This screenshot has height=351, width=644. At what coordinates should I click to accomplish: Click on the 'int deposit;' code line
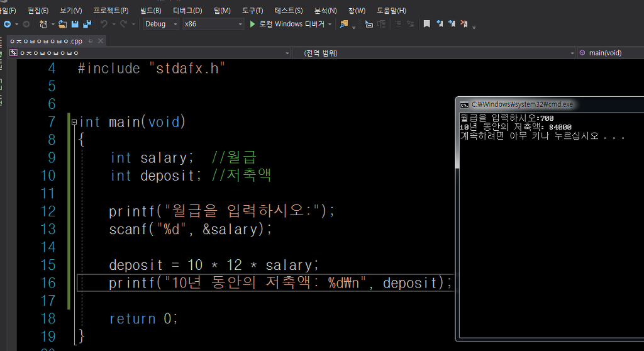point(156,176)
